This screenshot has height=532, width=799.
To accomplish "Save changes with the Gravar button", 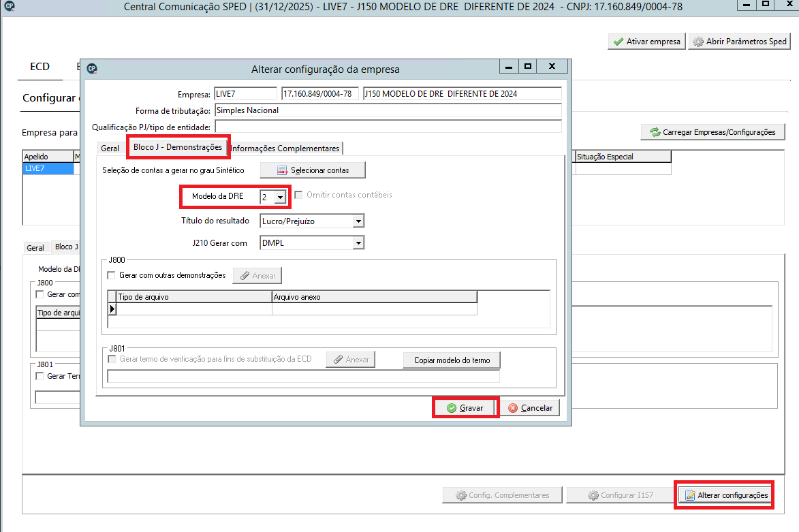I will [x=465, y=408].
